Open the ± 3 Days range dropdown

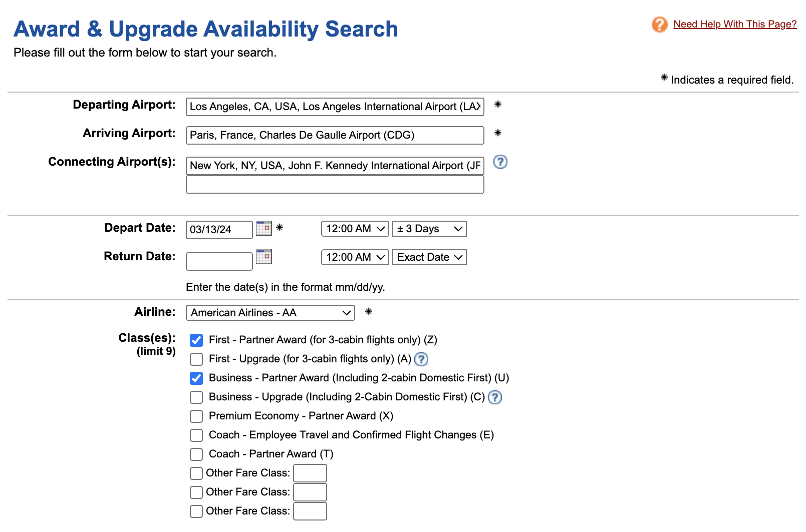(x=429, y=229)
